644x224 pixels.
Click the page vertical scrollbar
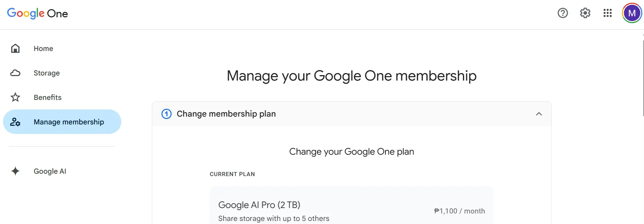[643, 78]
